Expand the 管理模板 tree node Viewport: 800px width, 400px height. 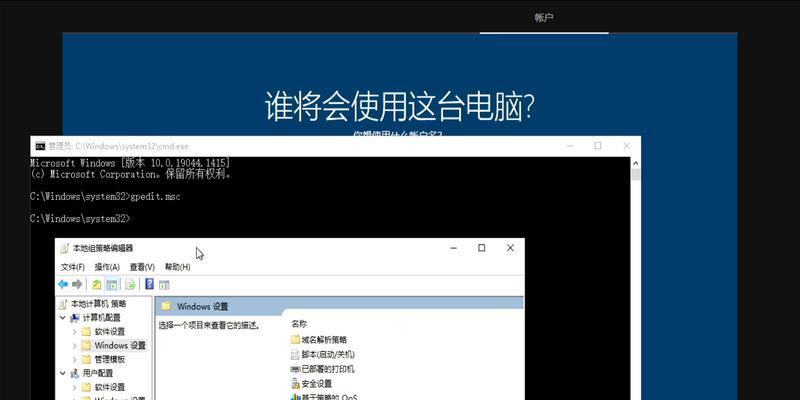tap(74, 359)
